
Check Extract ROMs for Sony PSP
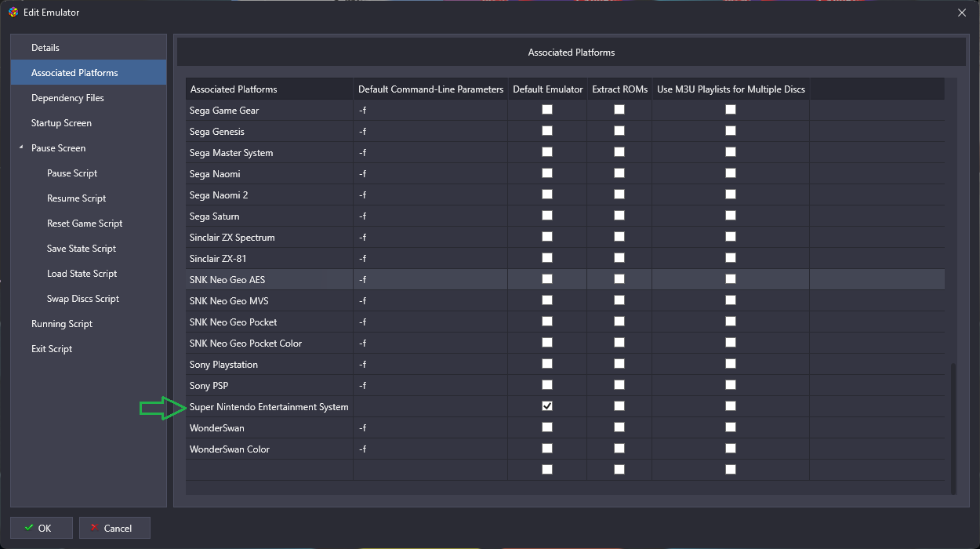pos(619,385)
